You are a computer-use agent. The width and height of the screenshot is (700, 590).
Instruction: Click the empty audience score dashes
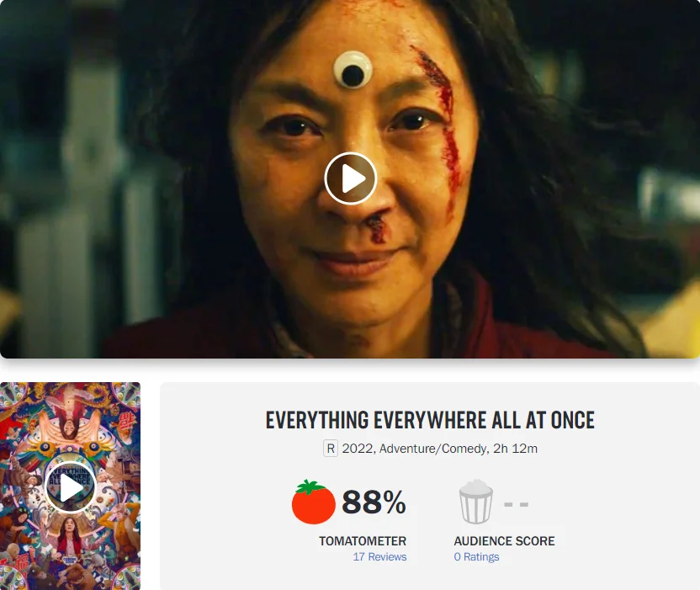(516, 504)
